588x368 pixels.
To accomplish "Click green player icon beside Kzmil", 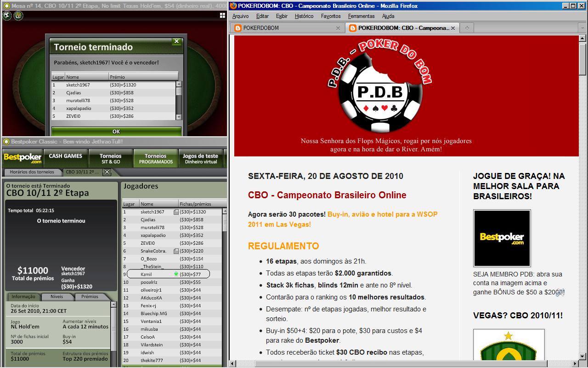I will click(176, 274).
